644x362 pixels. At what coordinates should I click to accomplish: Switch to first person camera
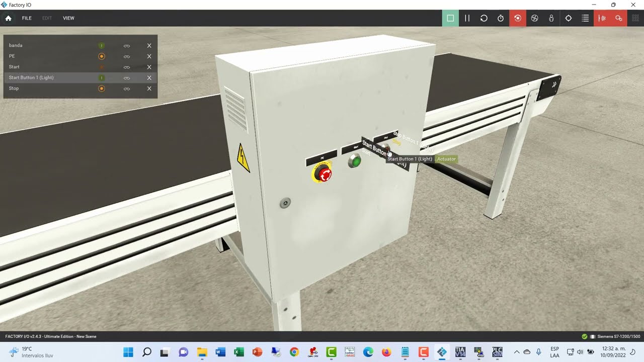point(551,18)
